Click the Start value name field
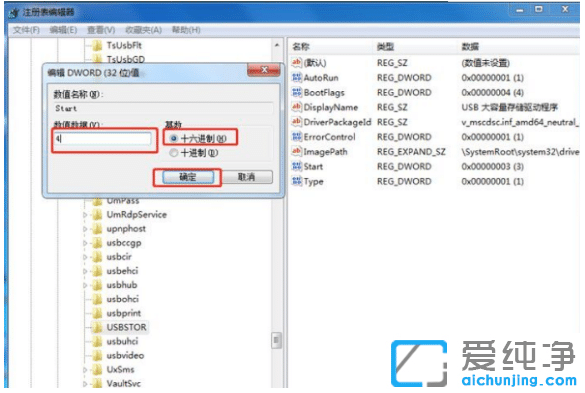The height and width of the screenshot is (393, 585). [163, 109]
